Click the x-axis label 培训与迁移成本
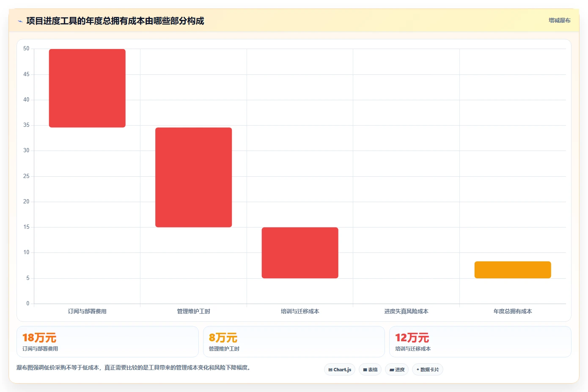 [x=300, y=311]
